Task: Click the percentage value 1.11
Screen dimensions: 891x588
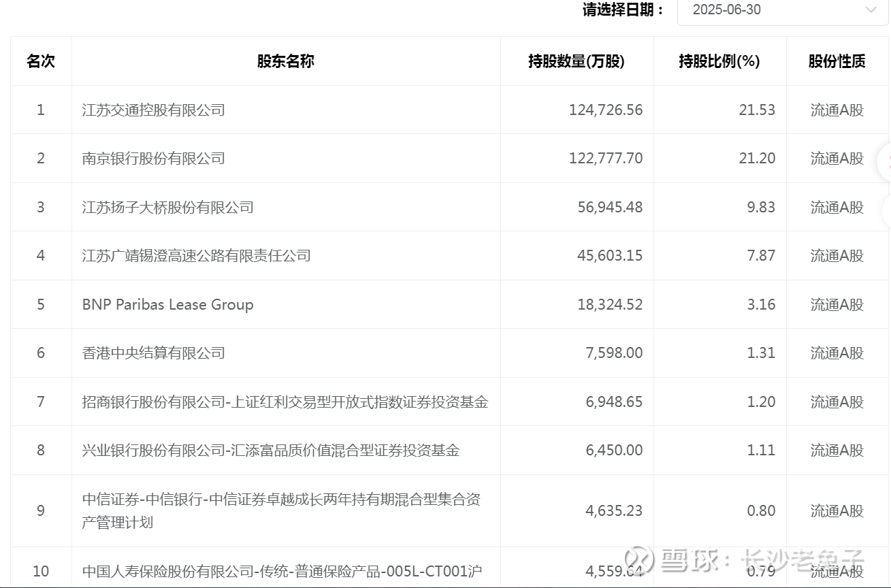Action: tap(761, 450)
